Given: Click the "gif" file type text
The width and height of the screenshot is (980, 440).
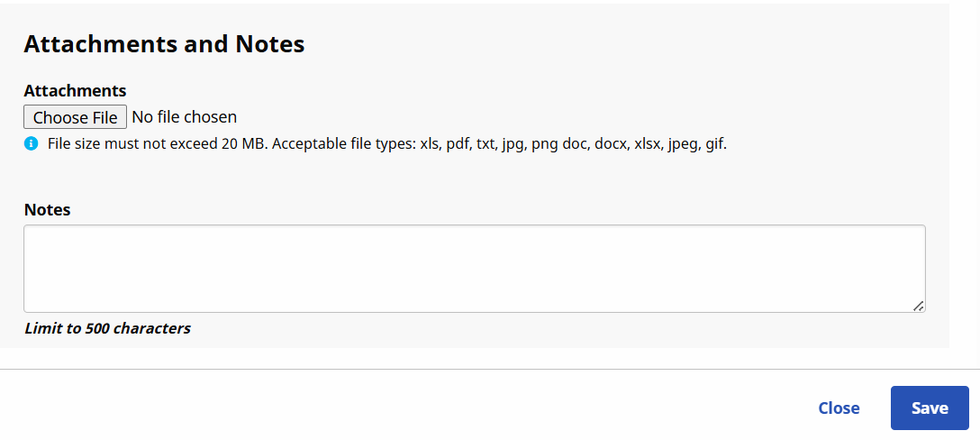Looking at the screenshot, I should (715, 144).
